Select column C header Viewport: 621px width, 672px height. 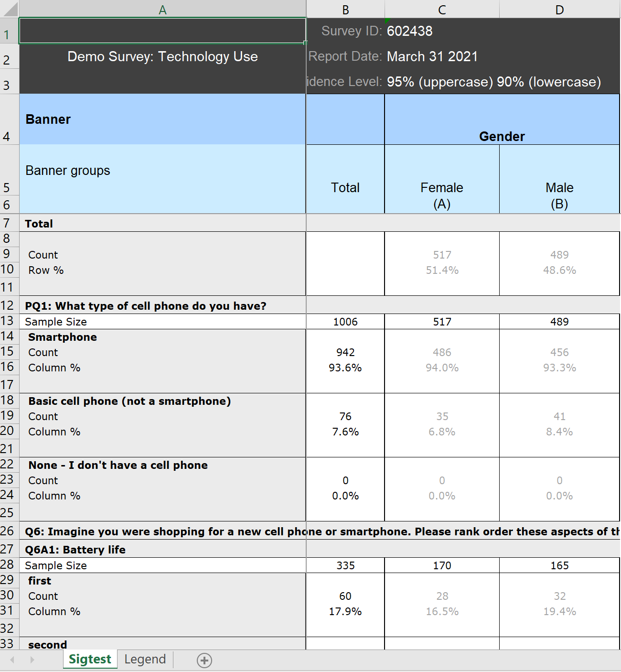442,9
